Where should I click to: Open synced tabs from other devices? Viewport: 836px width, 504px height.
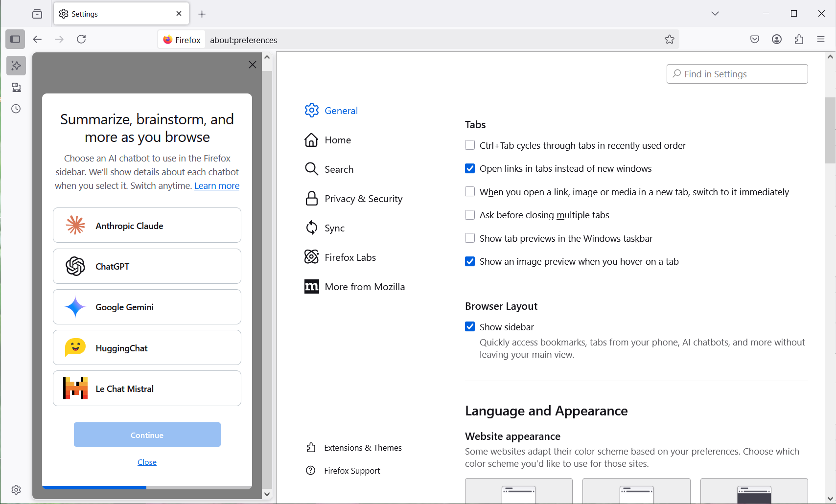coord(16,87)
